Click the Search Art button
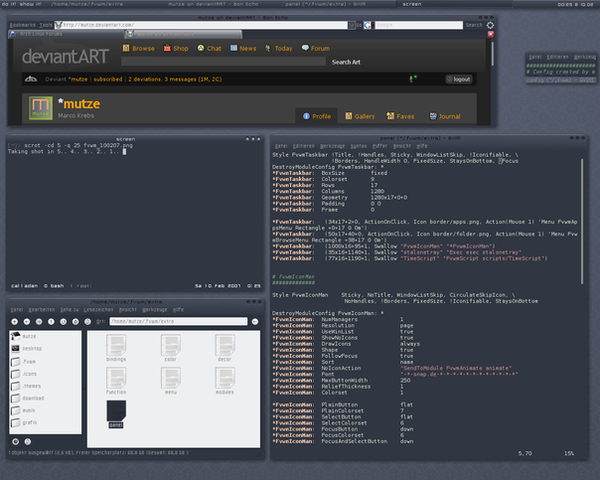600x480 pixels. [346, 62]
